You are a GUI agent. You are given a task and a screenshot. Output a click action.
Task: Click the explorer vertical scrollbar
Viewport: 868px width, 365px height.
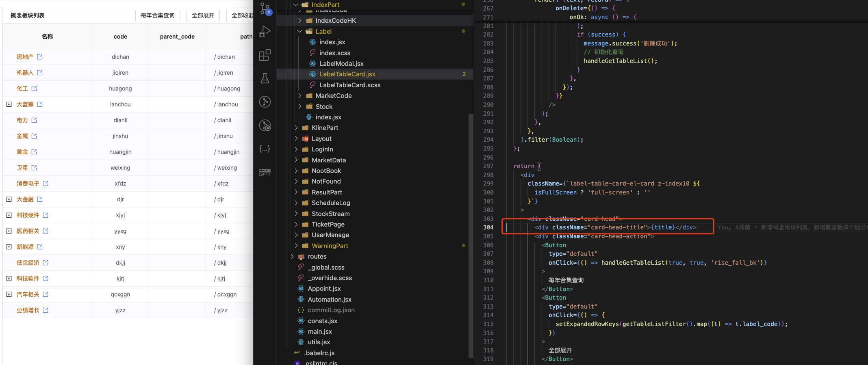(x=471, y=235)
